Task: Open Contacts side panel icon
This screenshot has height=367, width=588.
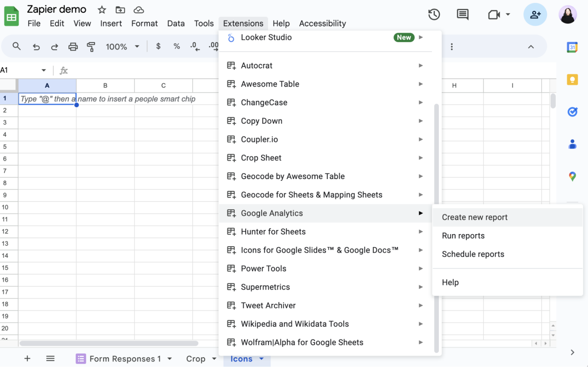Action: (x=572, y=144)
